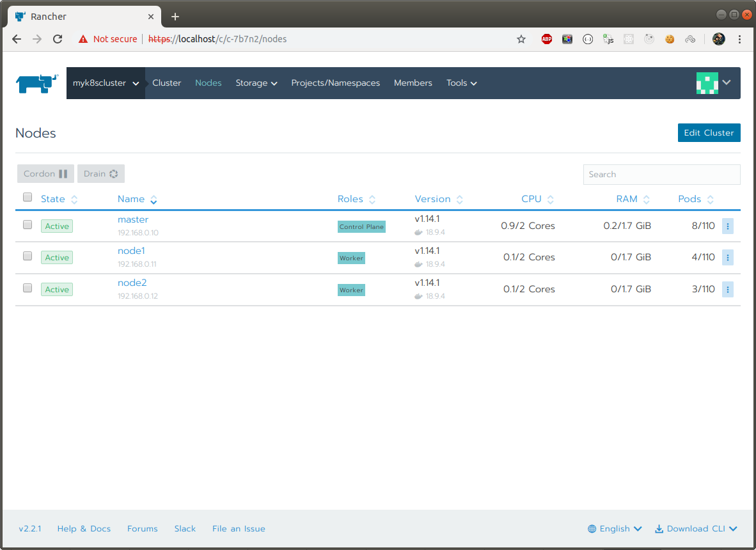This screenshot has height=550, width=756.
Task: Click the JS extension icon
Action: point(608,39)
